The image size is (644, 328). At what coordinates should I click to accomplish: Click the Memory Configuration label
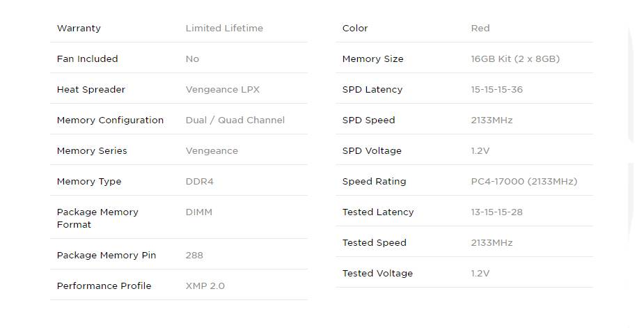[110, 120]
